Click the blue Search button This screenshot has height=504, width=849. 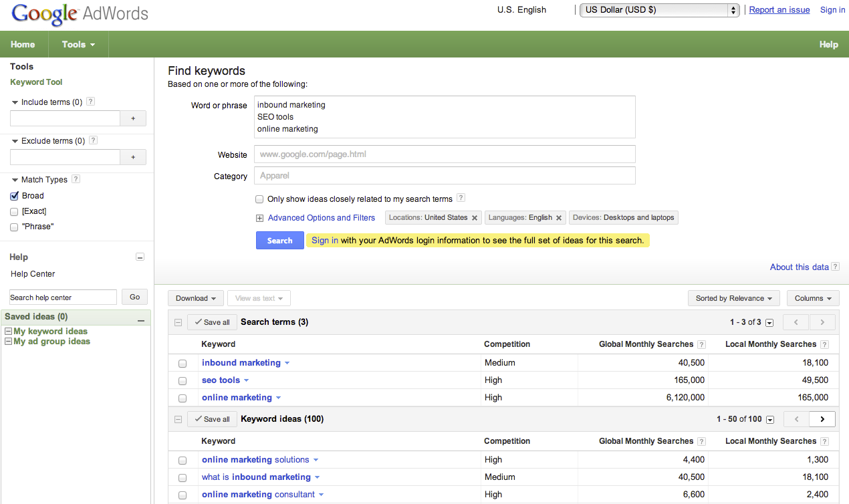pyautogui.click(x=280, y=241)
